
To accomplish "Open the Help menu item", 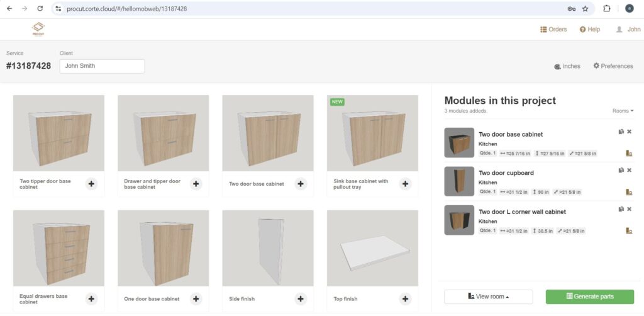I will [x=590, y=30].
